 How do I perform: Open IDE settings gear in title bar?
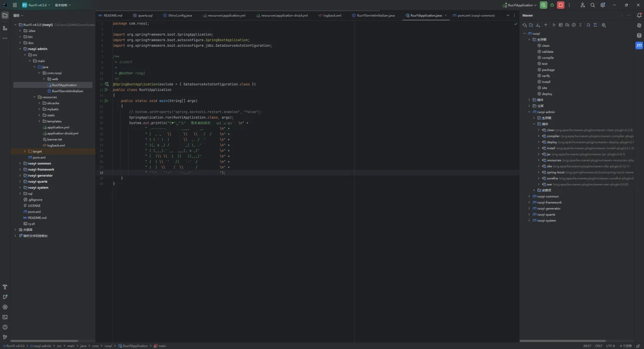tap(603, 5)
